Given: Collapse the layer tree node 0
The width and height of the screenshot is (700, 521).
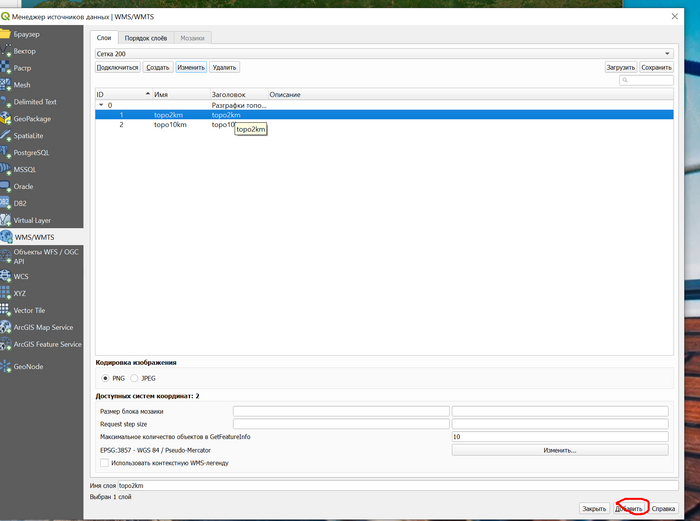Looking at the screenshot, I should tap(101, 105).
